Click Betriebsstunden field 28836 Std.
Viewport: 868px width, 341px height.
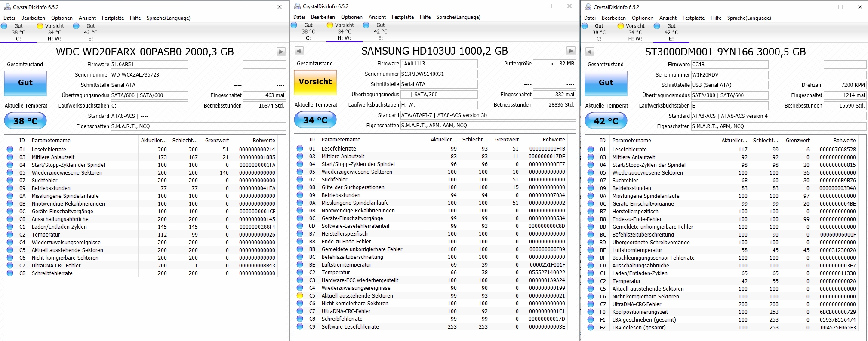[554, 105]
